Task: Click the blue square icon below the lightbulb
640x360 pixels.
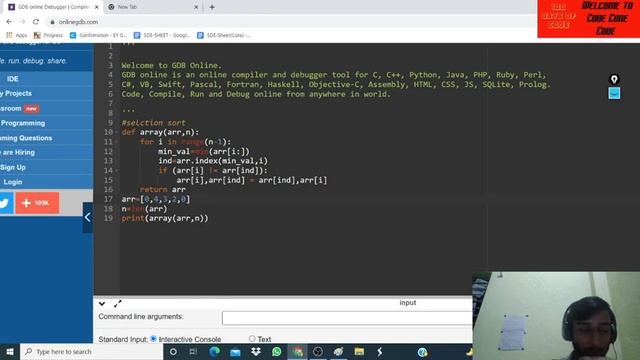Action: click(614, 93)
